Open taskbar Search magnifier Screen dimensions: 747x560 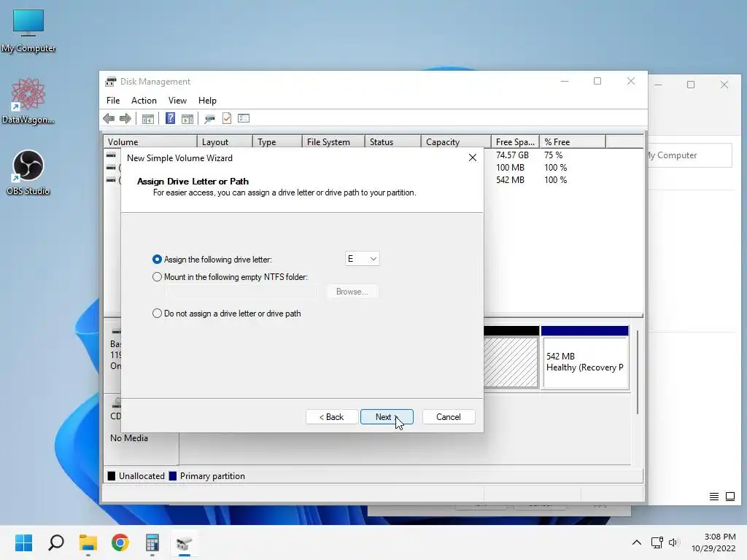click(x=56, y=542)
